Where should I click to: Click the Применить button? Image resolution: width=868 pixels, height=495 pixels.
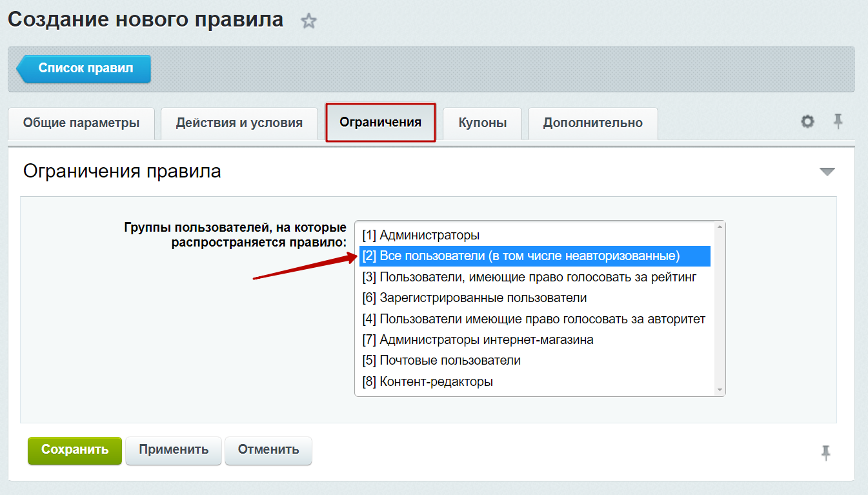pos(174,450)
